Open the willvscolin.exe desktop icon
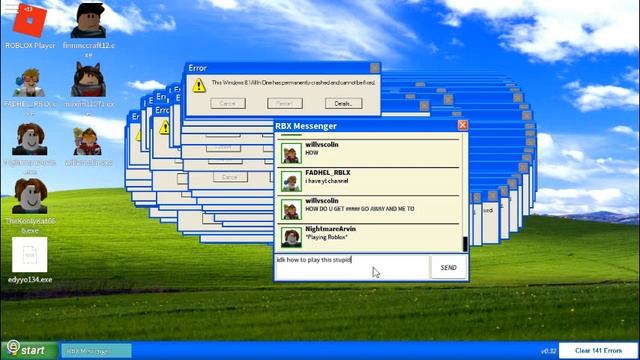 87,141
